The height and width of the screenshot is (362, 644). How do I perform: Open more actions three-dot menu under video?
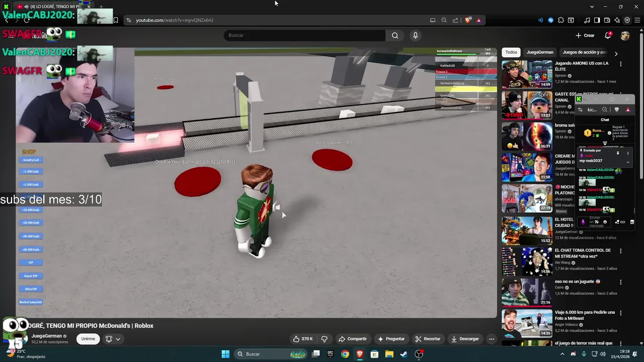[x=492, y=339]
